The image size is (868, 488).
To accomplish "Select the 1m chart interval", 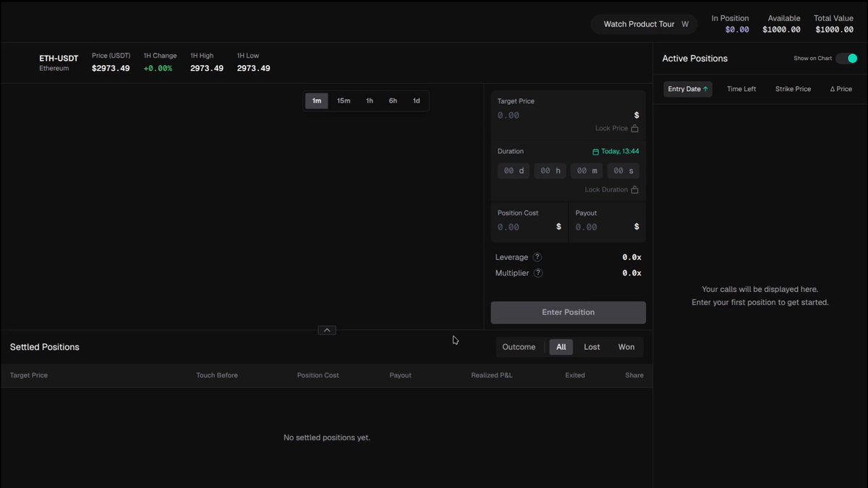I will click(317, 101).
